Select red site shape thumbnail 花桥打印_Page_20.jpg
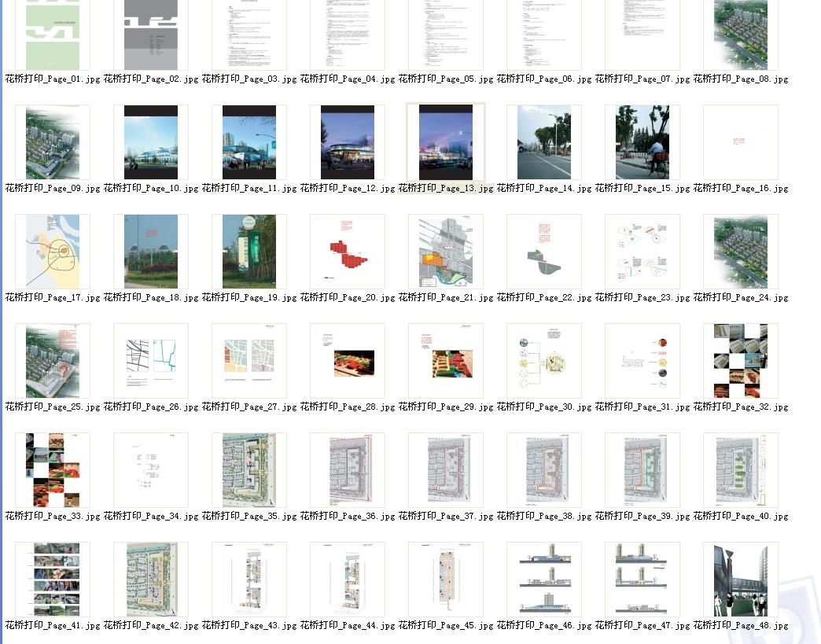 (x=347, y=252)
